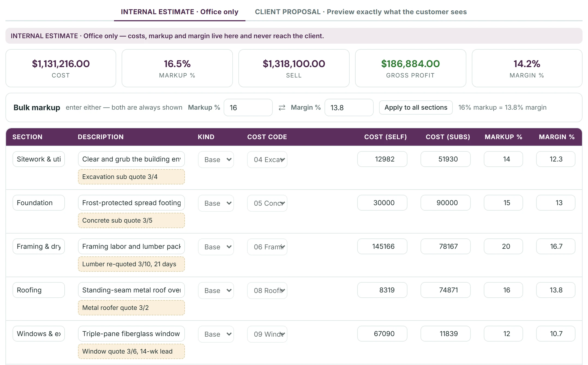Edit Clear and grub description field
The height and width of the screenshot is (365, 588).
coord(131,159)
